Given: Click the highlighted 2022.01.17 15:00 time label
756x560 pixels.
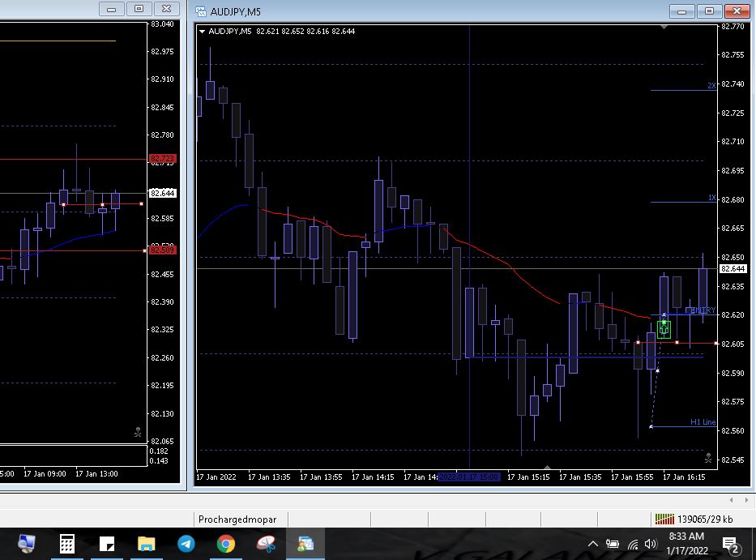Looking at the screenshot, I should coord(469,477).
